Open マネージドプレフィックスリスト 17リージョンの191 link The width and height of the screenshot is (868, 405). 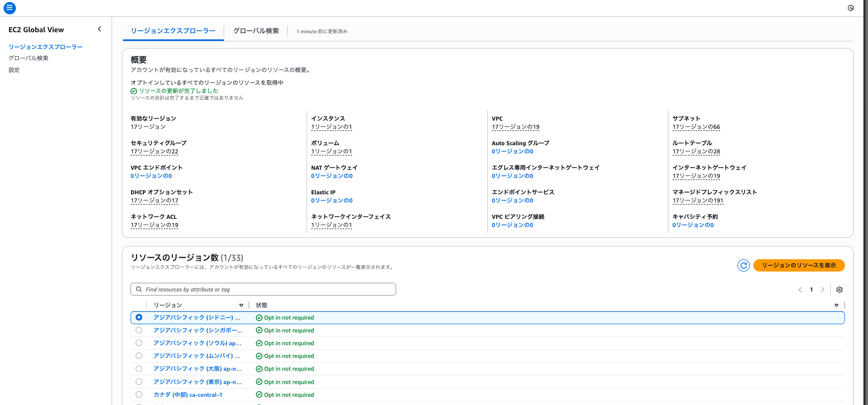tap(698, 200)
